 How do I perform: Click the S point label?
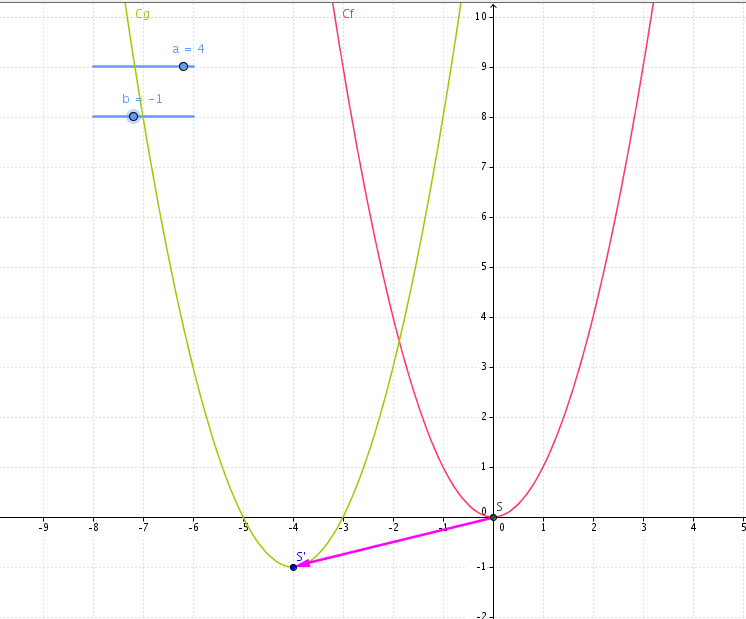[499, 507]
